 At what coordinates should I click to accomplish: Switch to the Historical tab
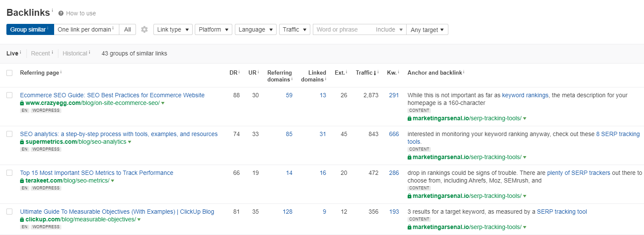pos(75,53)
